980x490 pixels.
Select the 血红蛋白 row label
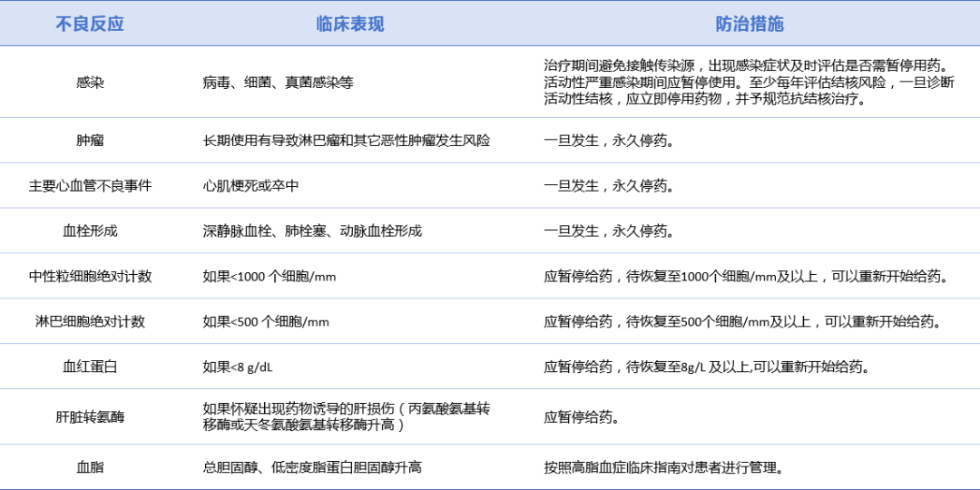pyautogui.click(x=90, y=367)
